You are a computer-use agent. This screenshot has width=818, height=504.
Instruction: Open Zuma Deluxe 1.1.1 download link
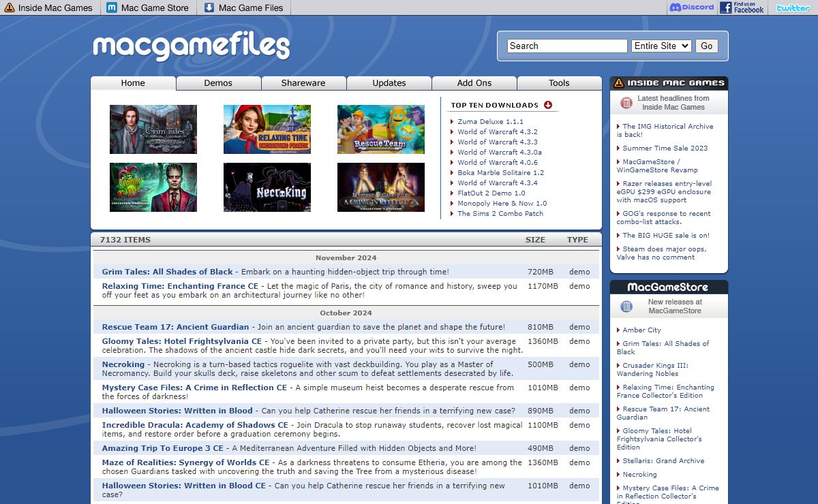click(x=491, y=121)
